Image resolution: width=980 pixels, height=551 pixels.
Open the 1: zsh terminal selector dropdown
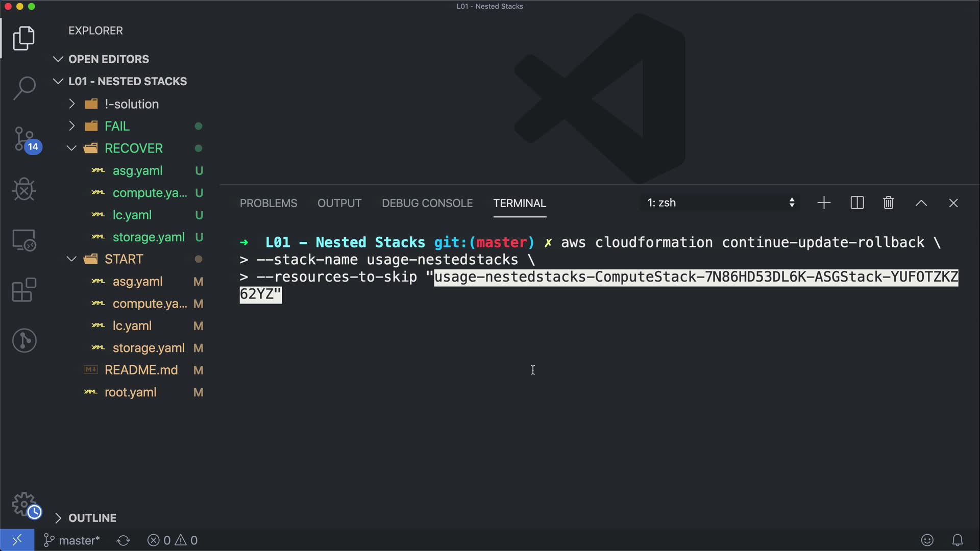(720, 203)
